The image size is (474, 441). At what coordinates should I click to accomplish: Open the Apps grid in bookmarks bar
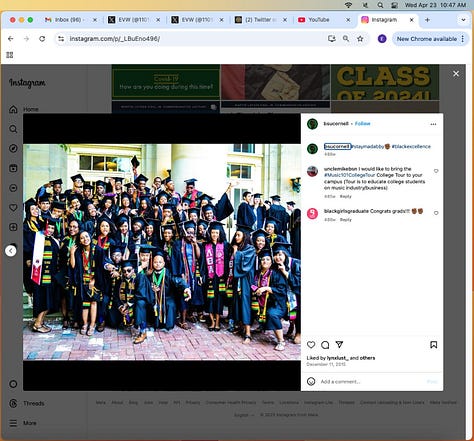[x=10, y=55]
